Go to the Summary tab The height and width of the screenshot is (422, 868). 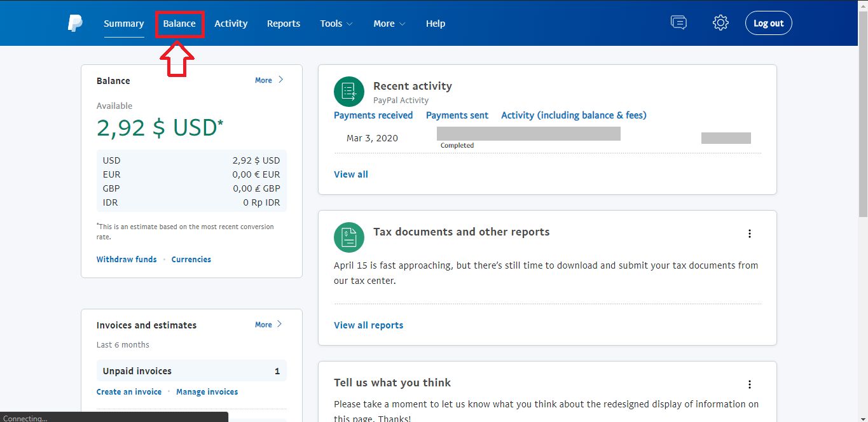pyautogui.click(x=124, y=24)
